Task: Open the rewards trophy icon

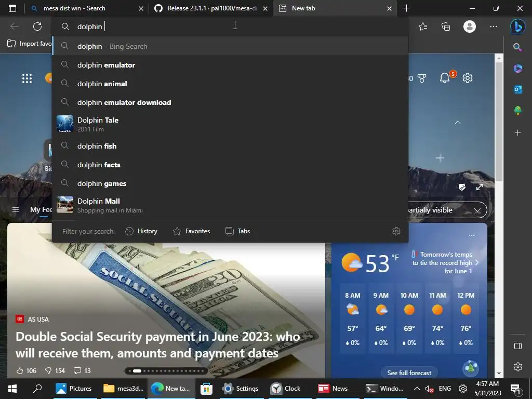Action: click(x=422, y=78)
